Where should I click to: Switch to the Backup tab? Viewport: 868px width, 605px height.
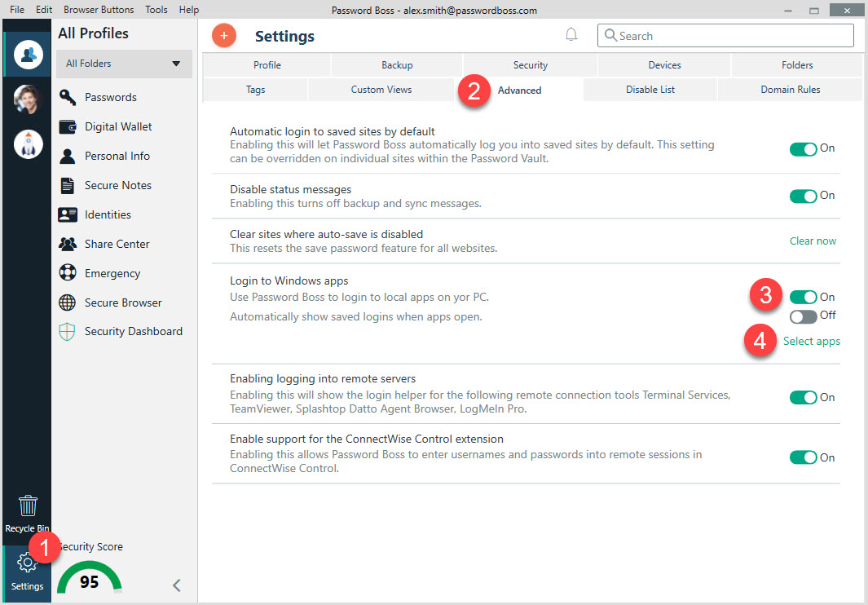(397, 65)
